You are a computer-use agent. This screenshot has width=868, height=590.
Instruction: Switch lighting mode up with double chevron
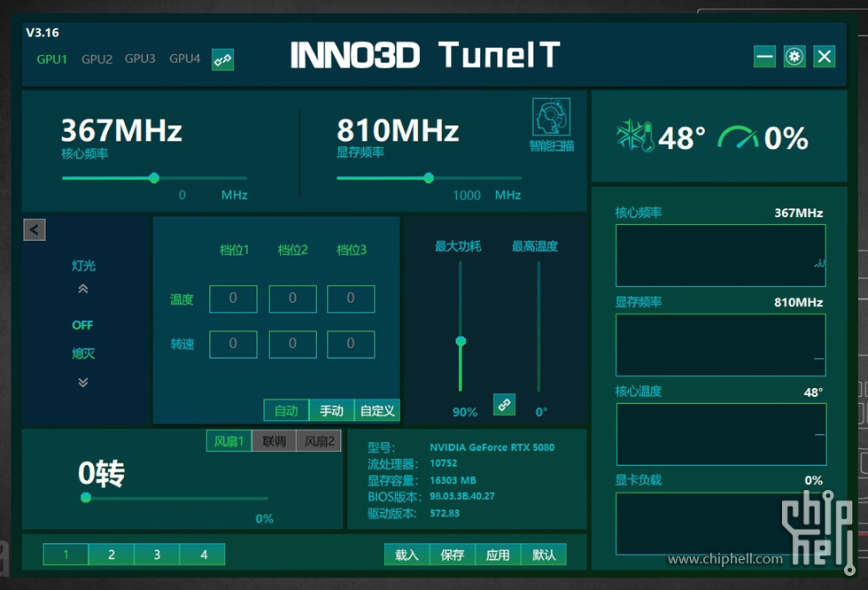point(83,289)
